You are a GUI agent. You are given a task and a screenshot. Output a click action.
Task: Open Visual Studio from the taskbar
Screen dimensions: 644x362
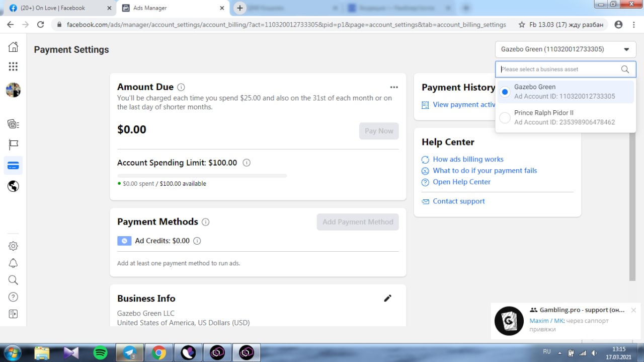click(x=71, y=352)
